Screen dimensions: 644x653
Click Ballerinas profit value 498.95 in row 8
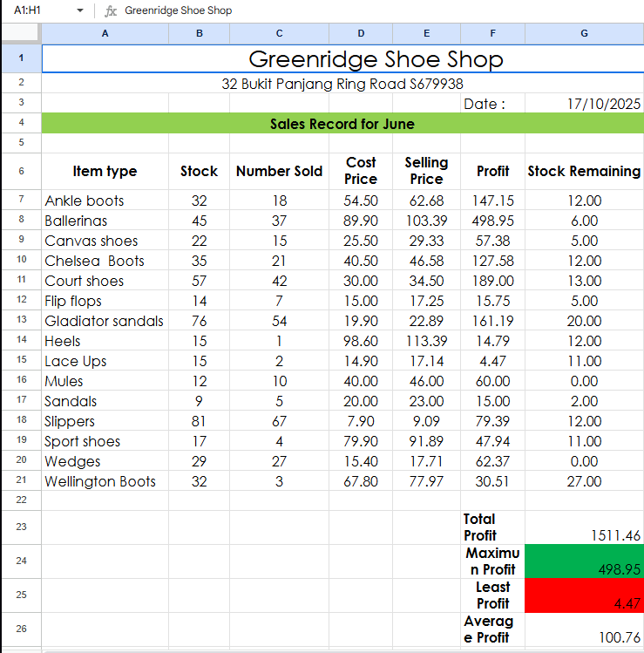click(492, 220)
